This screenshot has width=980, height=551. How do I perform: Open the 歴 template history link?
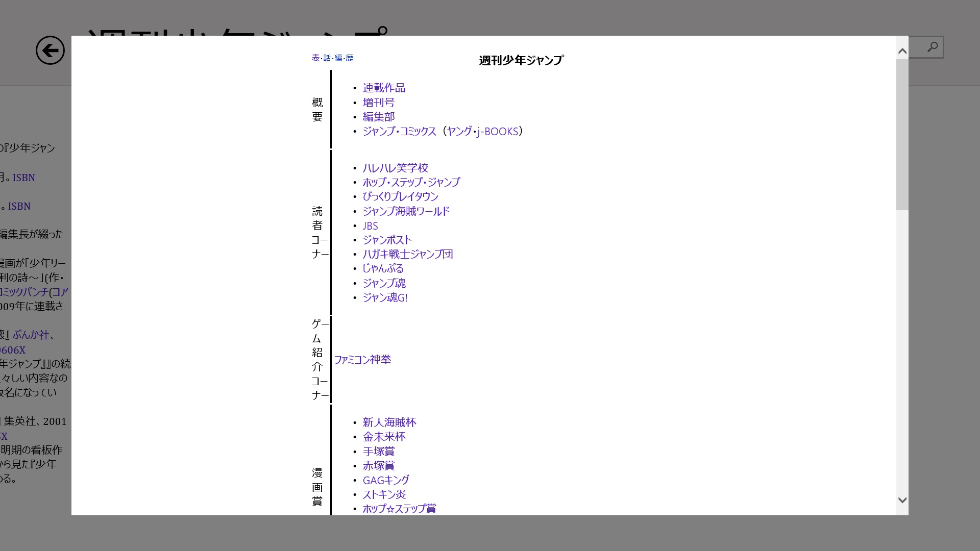click(350, 58)
